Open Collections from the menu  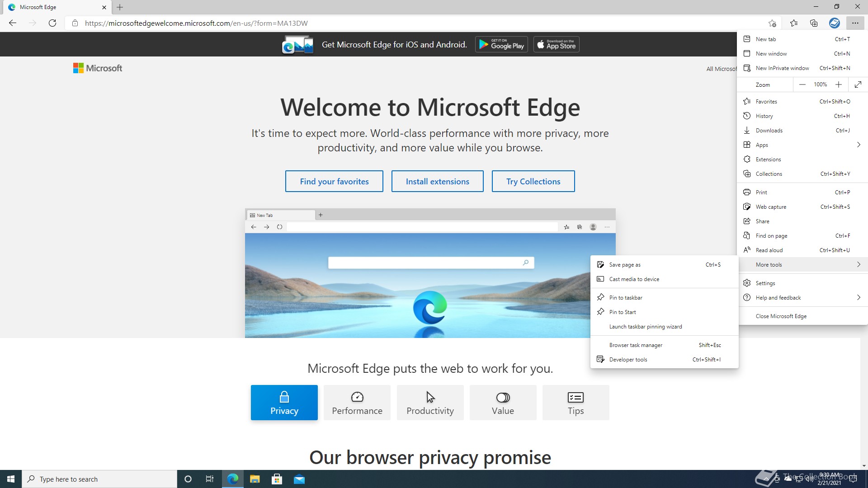(802, 174)
